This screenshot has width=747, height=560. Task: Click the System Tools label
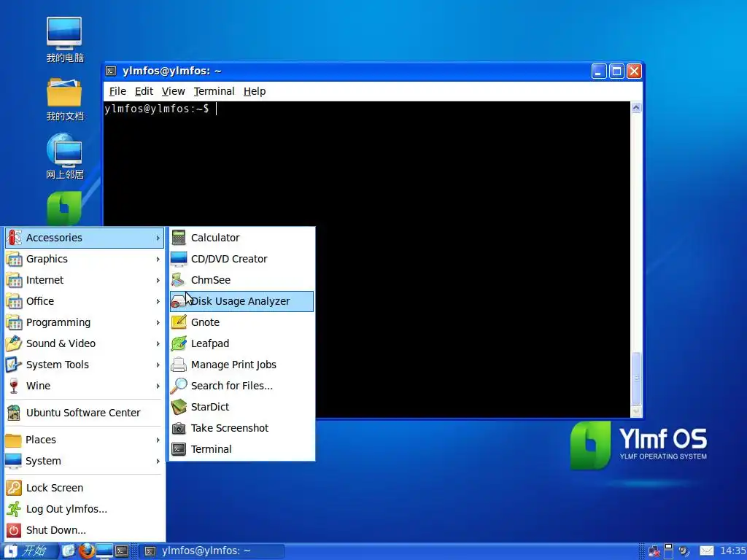(x=57, y=365)
